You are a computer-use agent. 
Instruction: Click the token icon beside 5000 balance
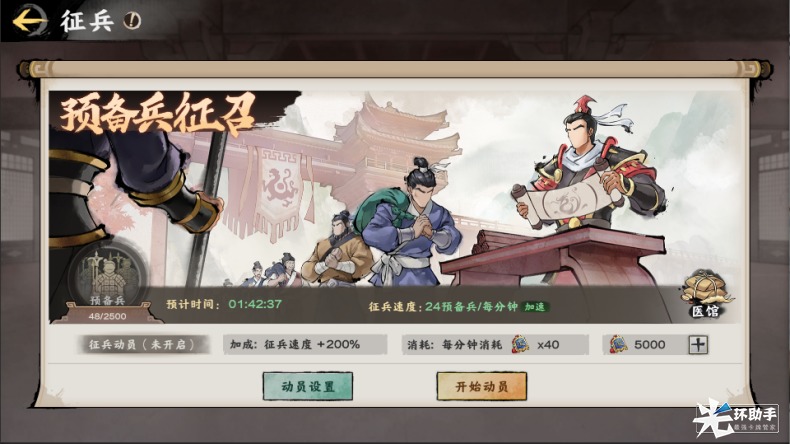[618, 345]
